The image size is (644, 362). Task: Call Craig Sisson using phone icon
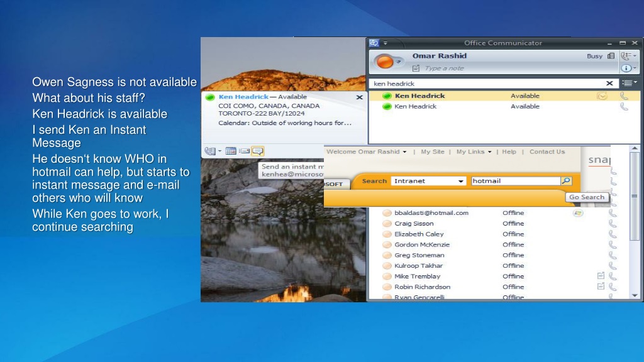613,224
